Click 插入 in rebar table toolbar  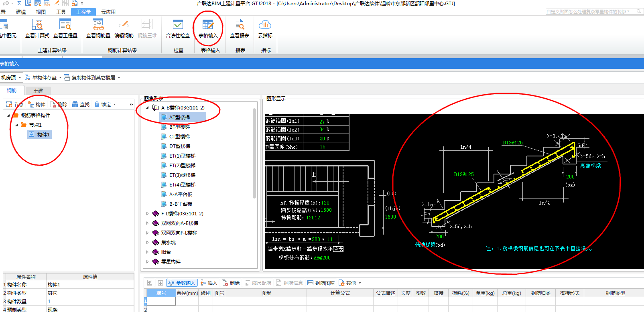point(209,283)
